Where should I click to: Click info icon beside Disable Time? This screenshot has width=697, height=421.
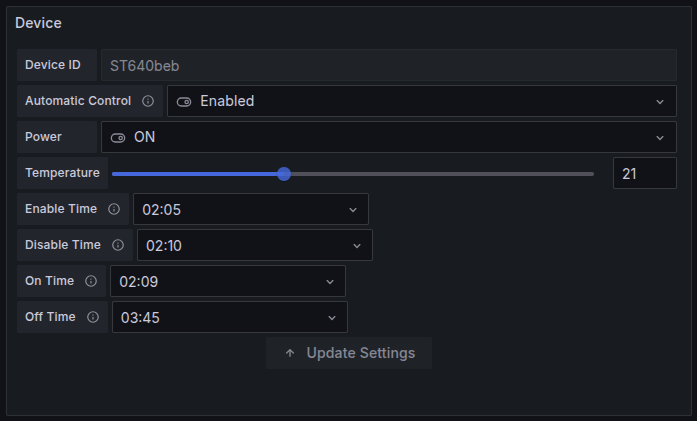pos(118,245)
